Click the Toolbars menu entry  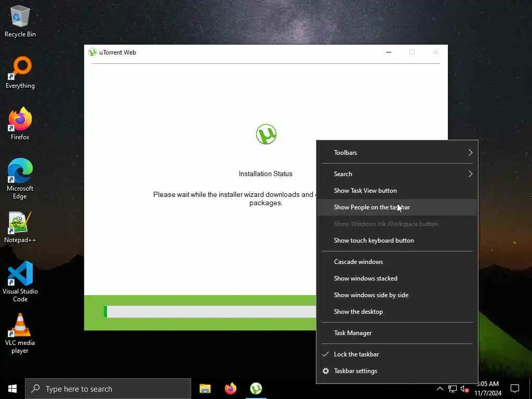pyautogui.click(x=397, y=153)
